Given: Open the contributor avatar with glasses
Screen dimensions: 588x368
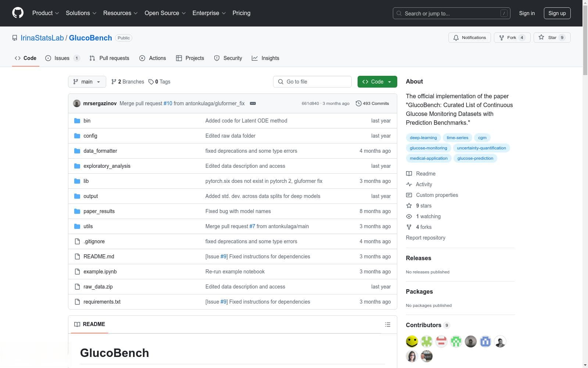Looking at the screenshot, I should (412, 356).
